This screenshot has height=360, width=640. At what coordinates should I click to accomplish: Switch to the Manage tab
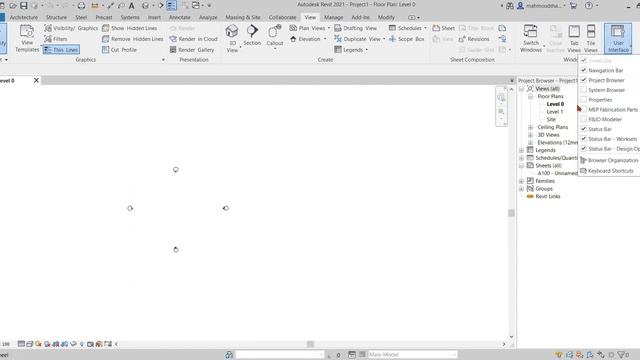[x=333, y=18]
